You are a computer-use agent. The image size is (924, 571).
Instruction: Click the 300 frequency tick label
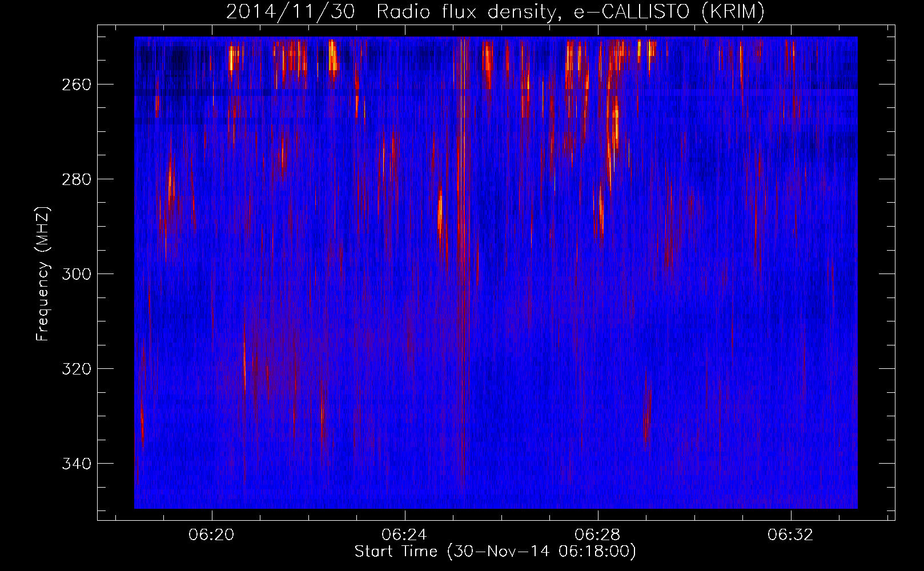point(77,274)
